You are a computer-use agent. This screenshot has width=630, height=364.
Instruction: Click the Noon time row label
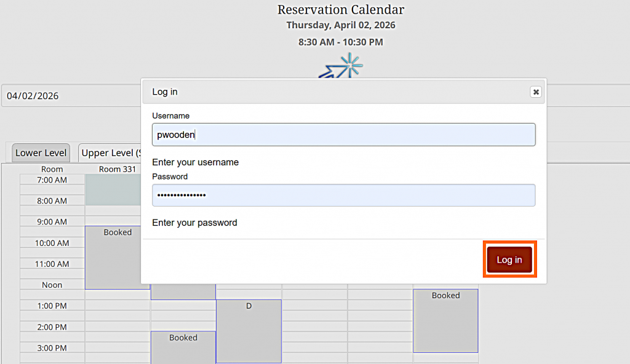[x=52, y=285]
